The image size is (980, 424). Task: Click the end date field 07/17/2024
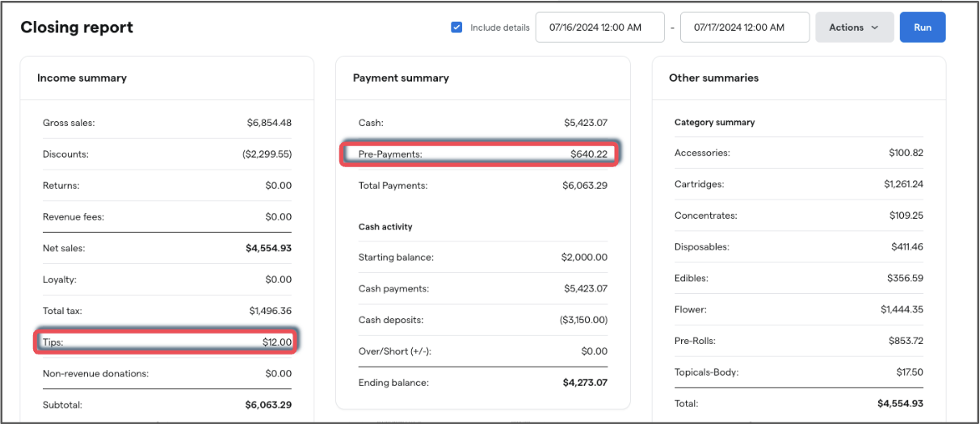745,27
